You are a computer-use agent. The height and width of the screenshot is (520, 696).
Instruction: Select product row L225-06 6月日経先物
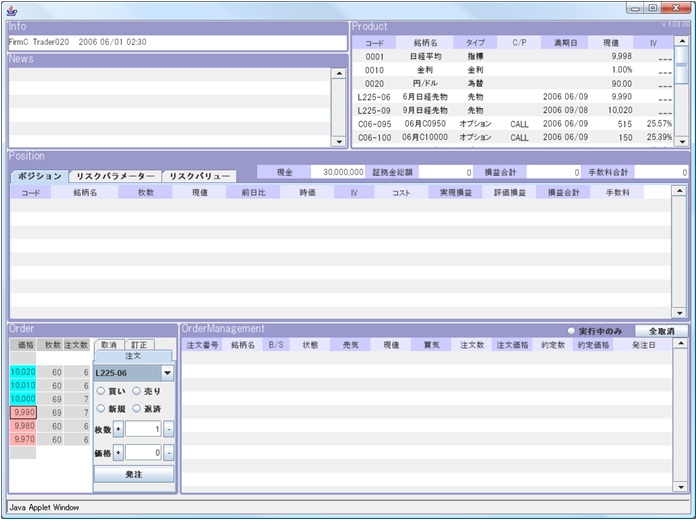[x=513, y=97]
